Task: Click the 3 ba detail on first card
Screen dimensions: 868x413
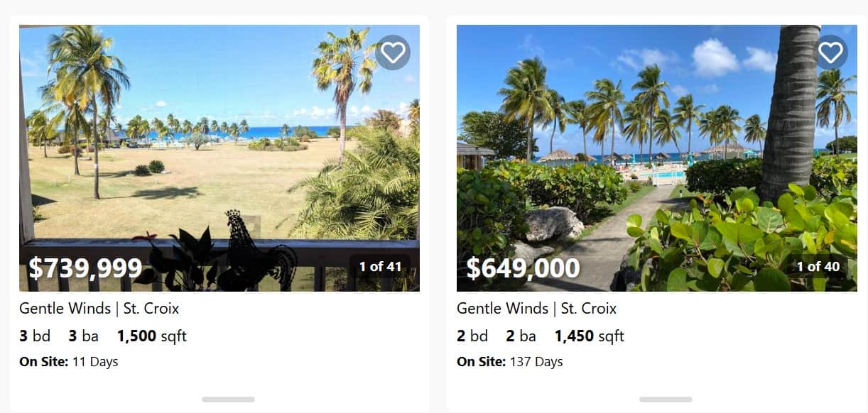Action: point(84,336)
